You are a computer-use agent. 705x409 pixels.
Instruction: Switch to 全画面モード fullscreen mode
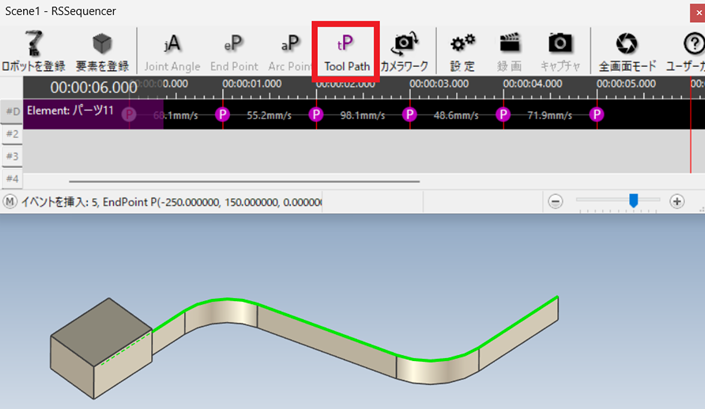point(627,51)
